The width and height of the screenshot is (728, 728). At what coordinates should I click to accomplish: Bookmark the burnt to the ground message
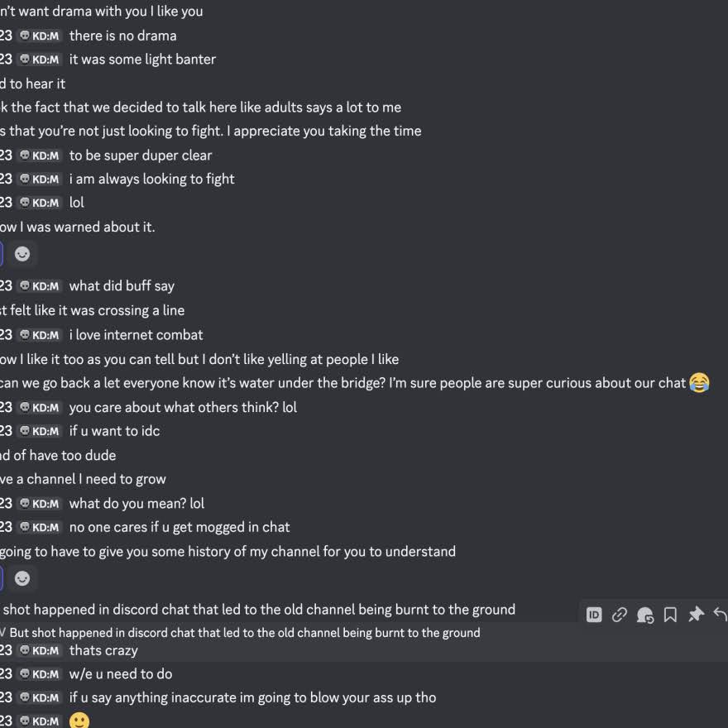[x=670, y=615]
